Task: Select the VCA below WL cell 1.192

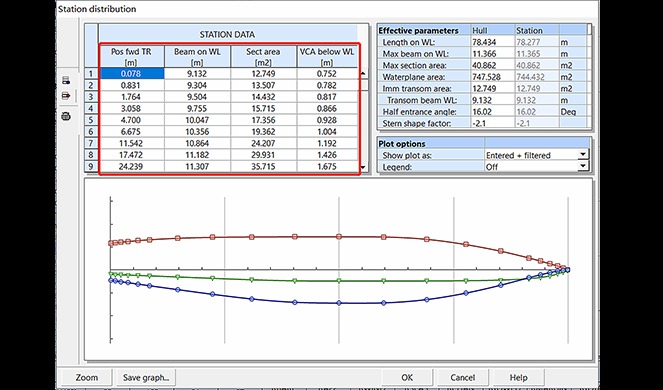Action: pyautogui.click(x=327, y=143)
